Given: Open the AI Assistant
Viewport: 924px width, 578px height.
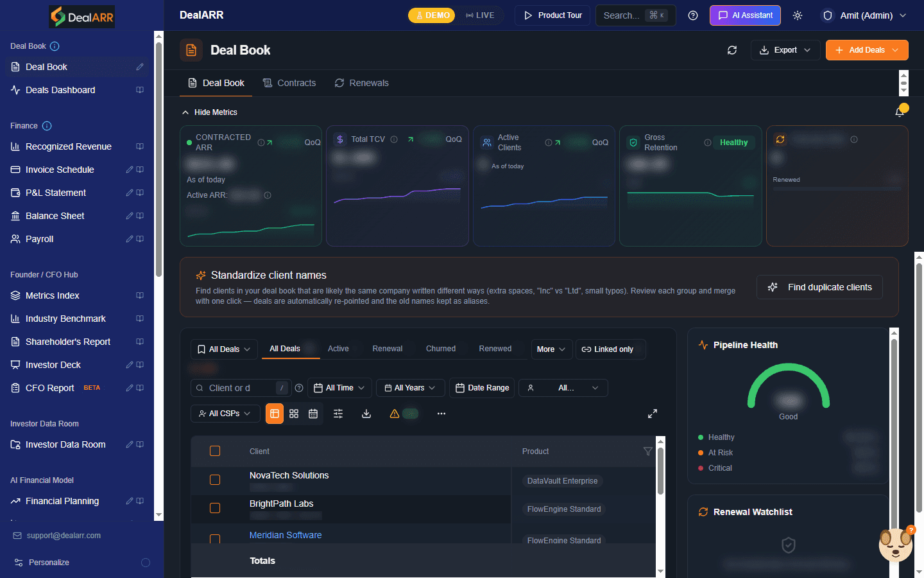Looking at the screenshot, I should (x=745, y=15).
